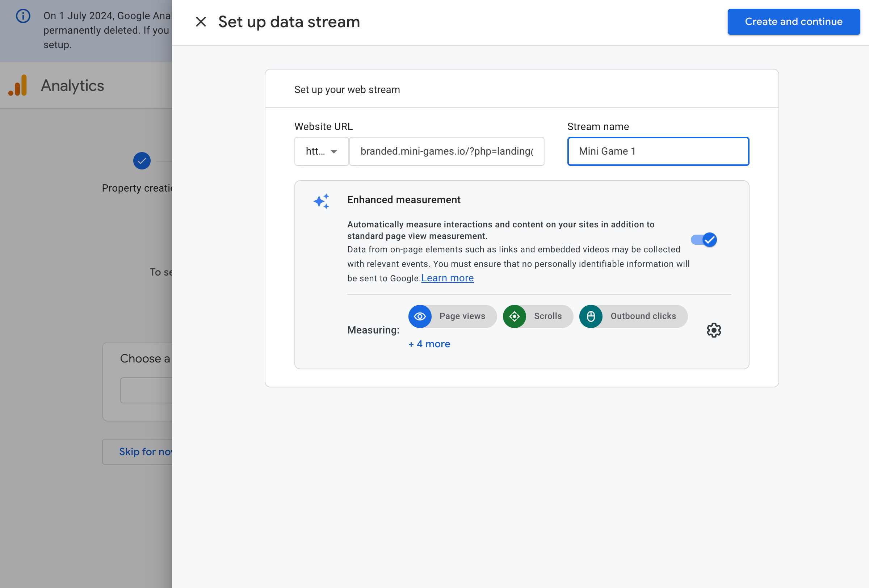The image size is (869, 588).
Task: Click the info icon in the banner
Action: (23, 16)
